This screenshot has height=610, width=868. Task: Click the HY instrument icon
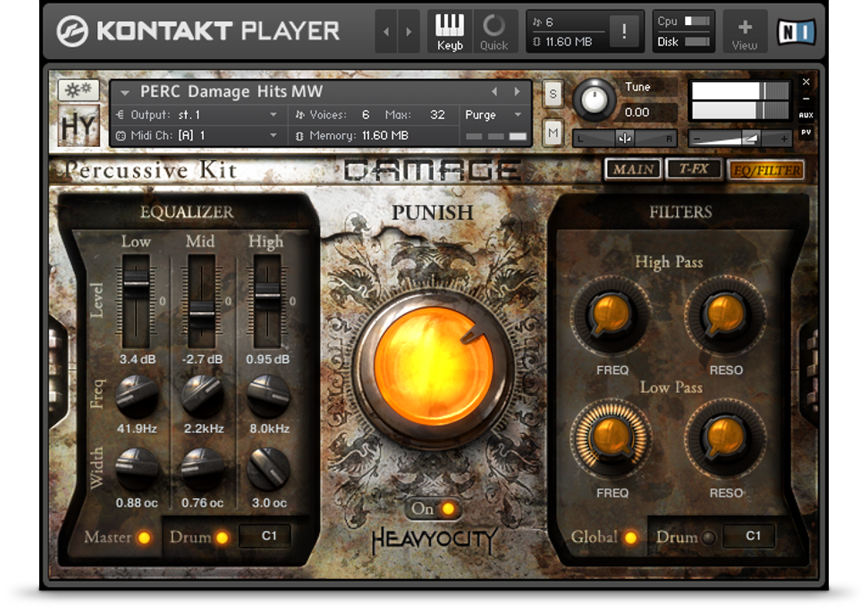click(x=79, y=126)
